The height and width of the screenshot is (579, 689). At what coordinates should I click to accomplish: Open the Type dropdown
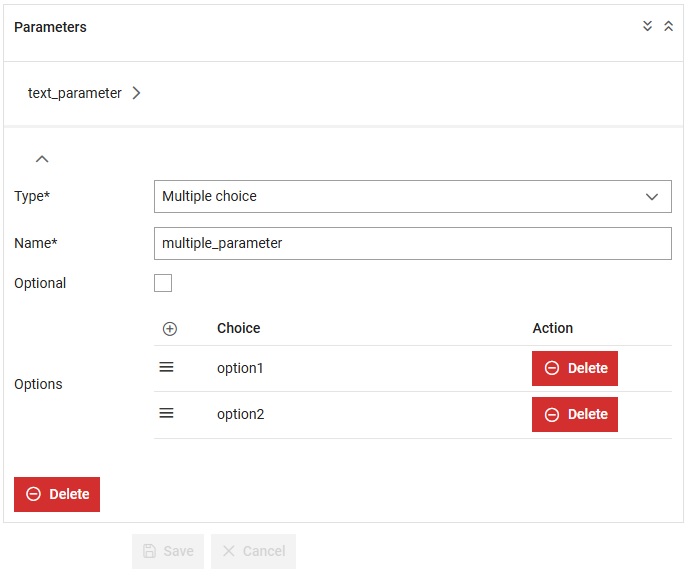point(412,197)
